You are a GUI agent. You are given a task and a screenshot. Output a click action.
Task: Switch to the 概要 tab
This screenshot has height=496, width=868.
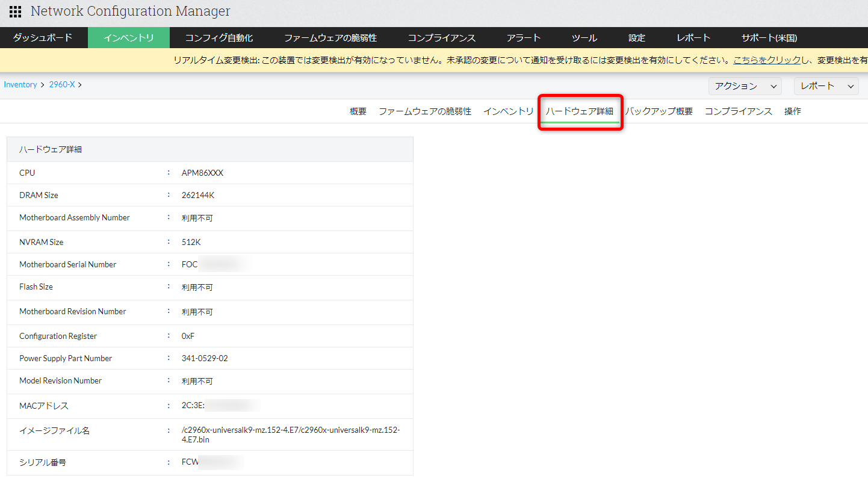358,111
